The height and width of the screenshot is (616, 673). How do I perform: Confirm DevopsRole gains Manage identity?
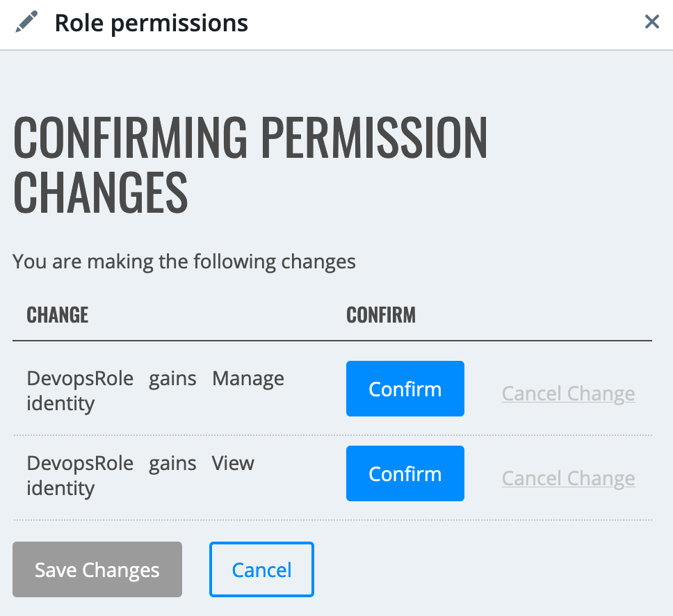pyautogui.click(x=405, y=389)
